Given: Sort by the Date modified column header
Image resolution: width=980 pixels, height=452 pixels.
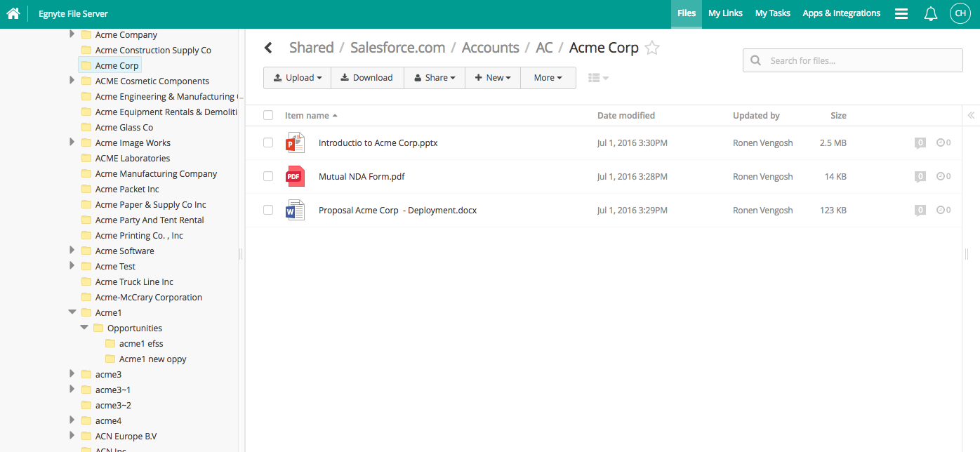Looking at the screenshot, I should click(x=626, y=116).
